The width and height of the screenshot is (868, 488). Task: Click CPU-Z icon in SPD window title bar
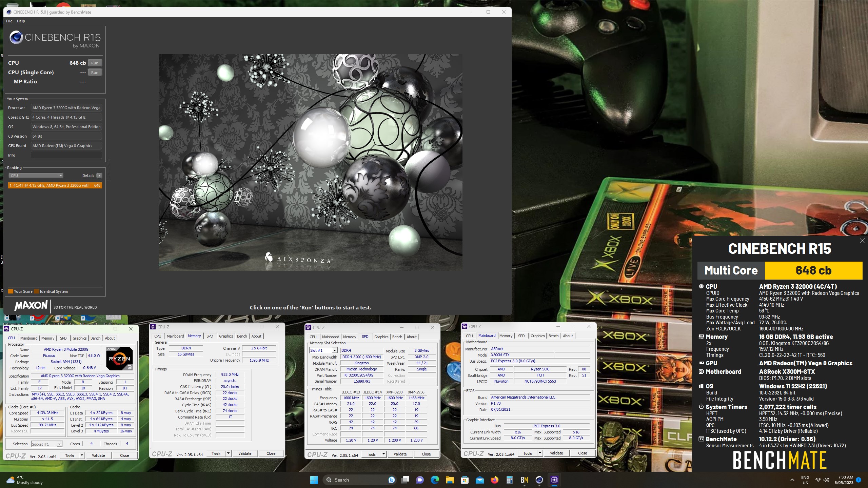(x=308, y=327)
